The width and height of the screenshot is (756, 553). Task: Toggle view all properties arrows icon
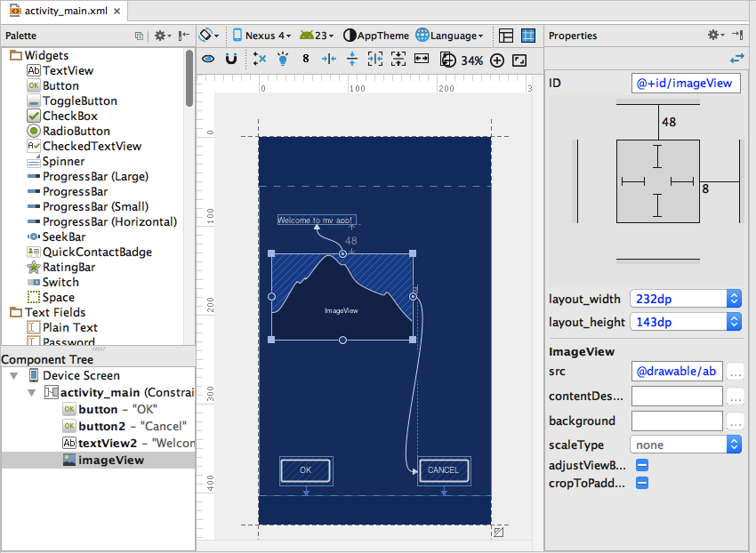coord(737,59)
